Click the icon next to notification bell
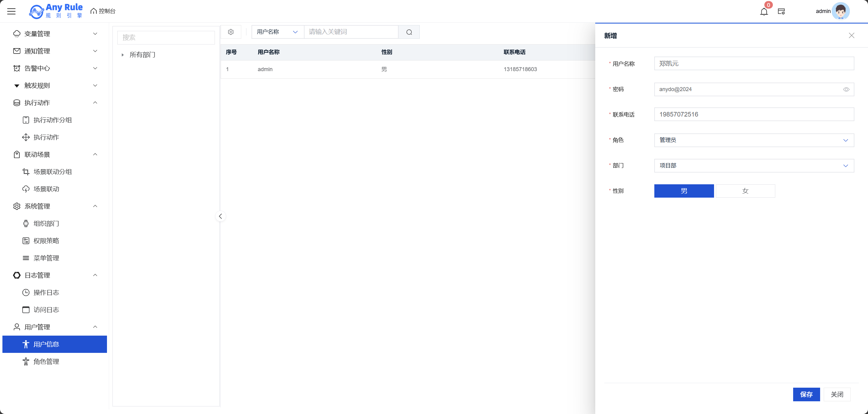 pos(781,11)
